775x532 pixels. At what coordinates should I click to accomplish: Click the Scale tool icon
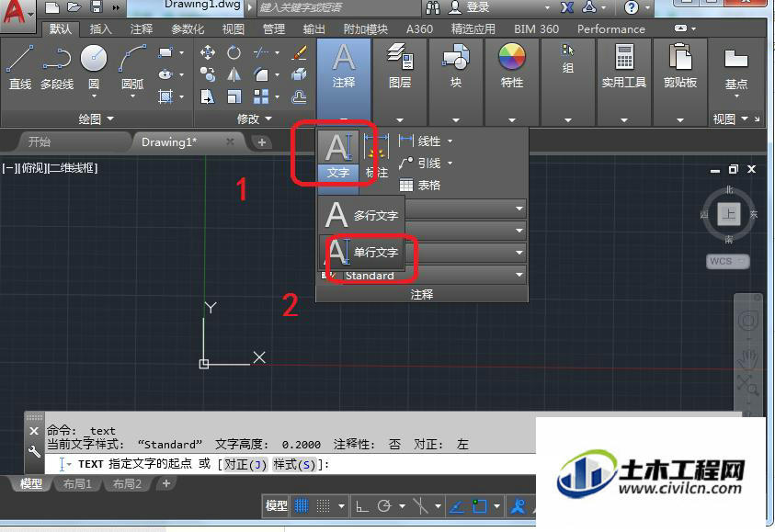coord(234,96)
